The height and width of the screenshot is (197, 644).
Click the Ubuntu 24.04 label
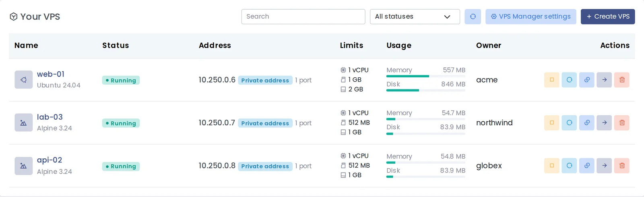[59, 85]
